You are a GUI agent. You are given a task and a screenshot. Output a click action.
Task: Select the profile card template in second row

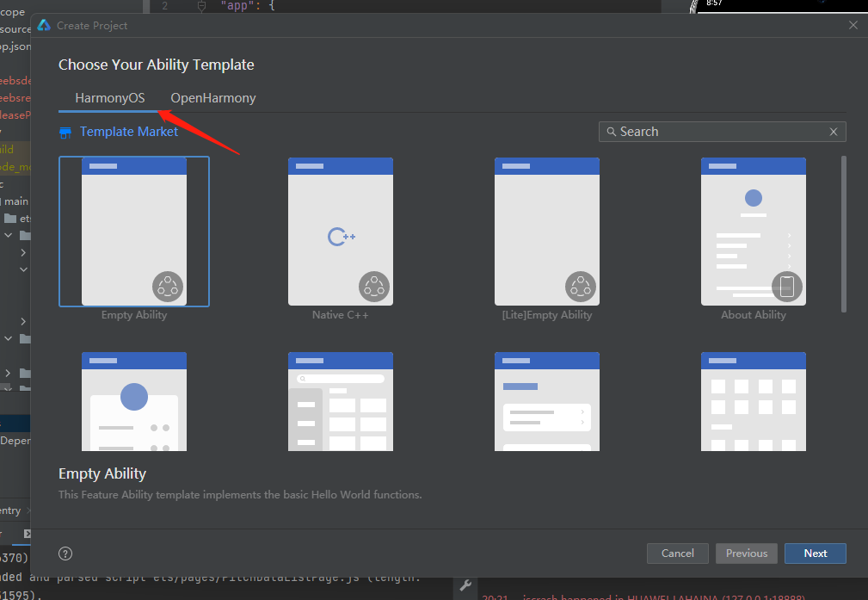tap(134, 402)
